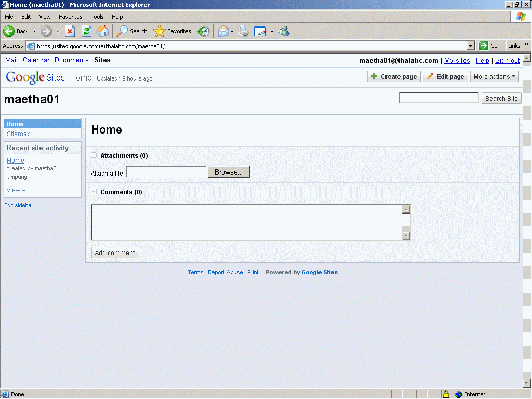532x399 pixels.
Task: Collapse the Comments section
Action: coord(94,192)
